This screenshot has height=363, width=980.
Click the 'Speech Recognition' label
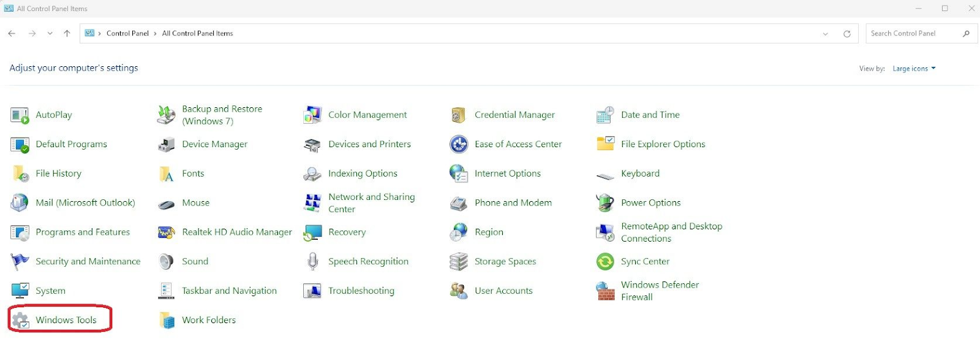coord(368,262)
